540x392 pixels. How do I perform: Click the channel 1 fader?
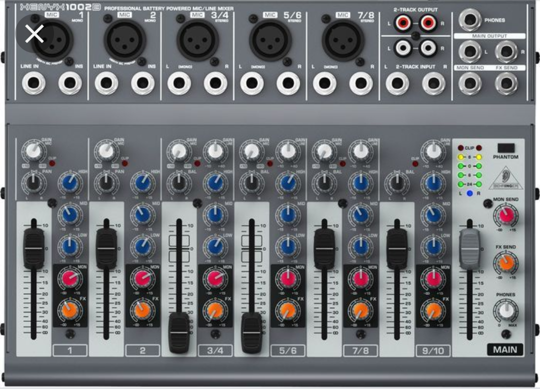coord(34,248)
